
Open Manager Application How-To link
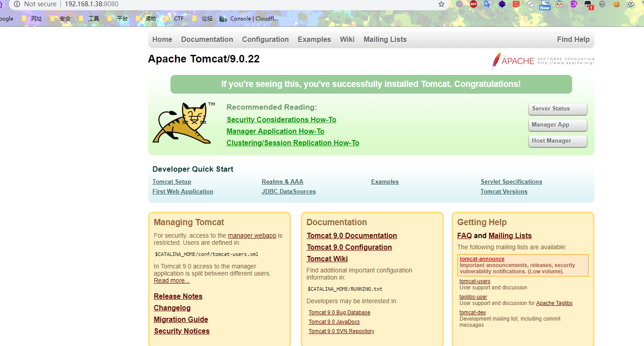click(275, 131)
